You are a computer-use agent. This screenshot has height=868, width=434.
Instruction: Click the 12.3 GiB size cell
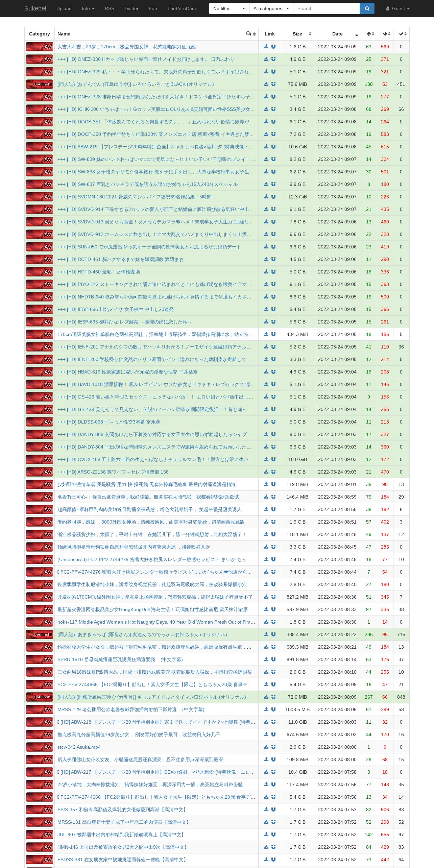[297, 197]
